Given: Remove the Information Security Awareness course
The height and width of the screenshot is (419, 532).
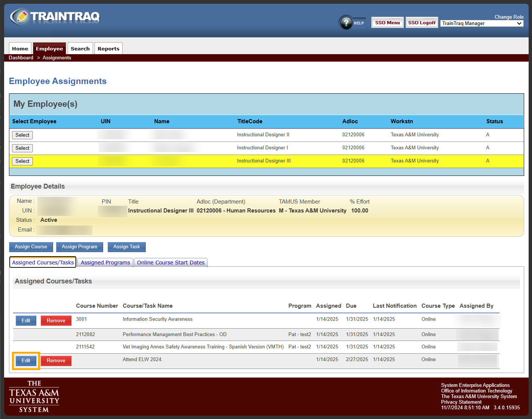Looking at the screenshot, I should click(56, 321).
